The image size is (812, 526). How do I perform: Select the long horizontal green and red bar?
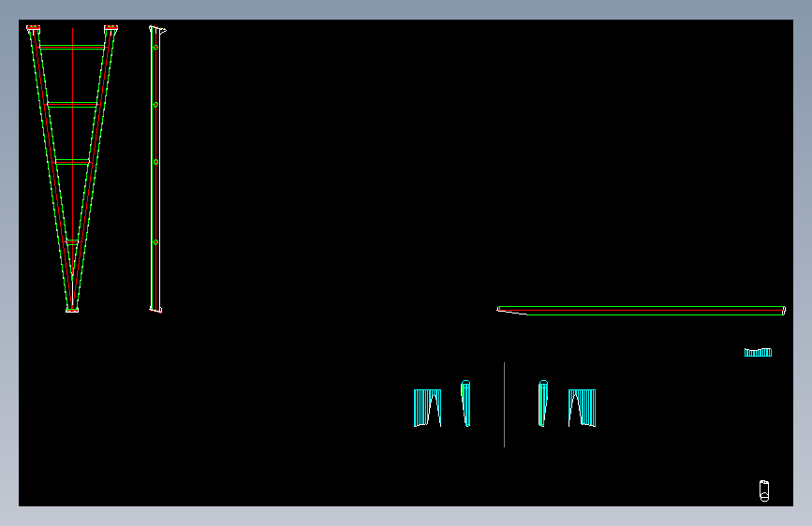[x=642, y=311]
